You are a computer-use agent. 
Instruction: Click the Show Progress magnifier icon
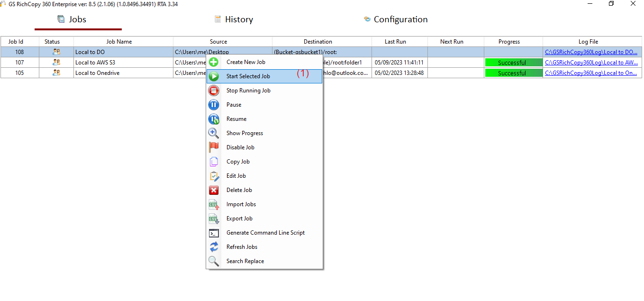214,133
